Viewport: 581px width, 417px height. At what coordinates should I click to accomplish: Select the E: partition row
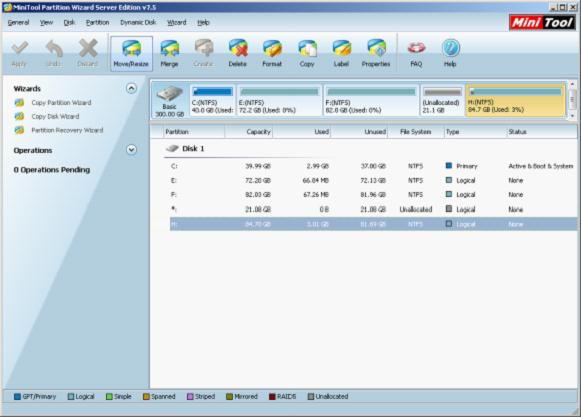pyautogui.click(x=373, y=181)
